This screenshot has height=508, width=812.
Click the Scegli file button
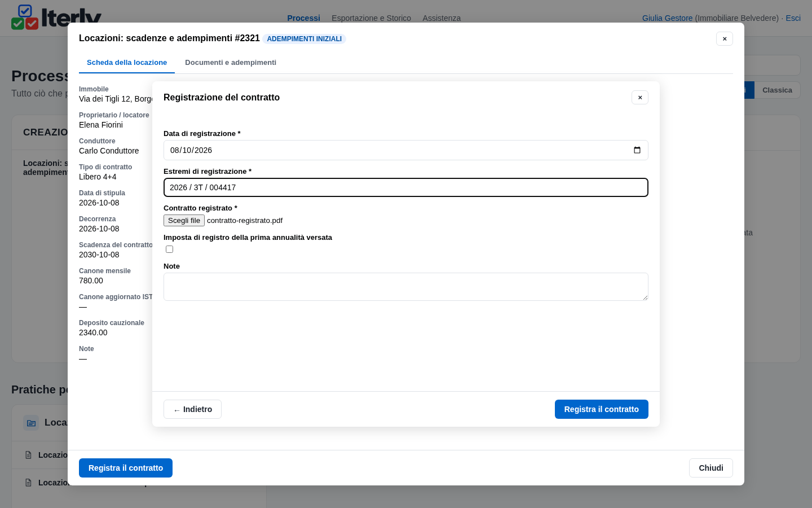click(184, 221)
